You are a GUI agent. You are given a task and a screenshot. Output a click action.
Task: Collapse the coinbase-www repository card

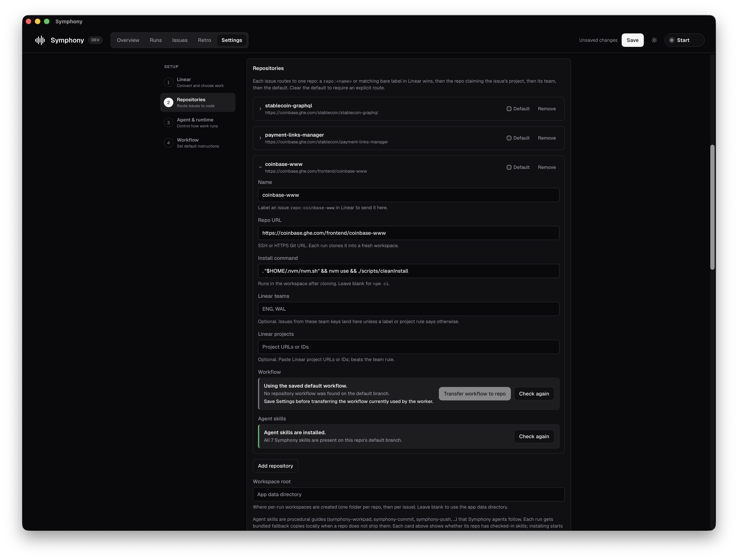(260, 167)
